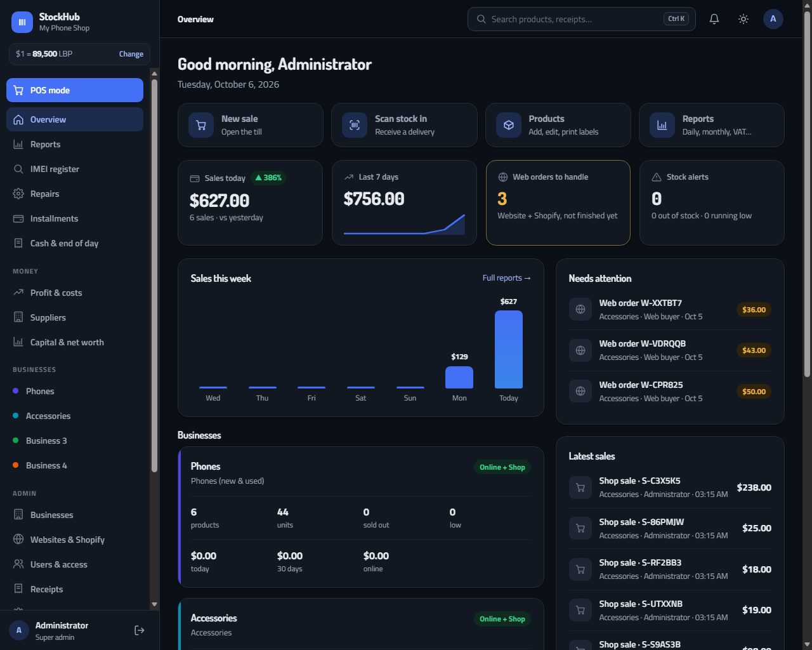Open Reports in the sidebar

click(75, 144)
